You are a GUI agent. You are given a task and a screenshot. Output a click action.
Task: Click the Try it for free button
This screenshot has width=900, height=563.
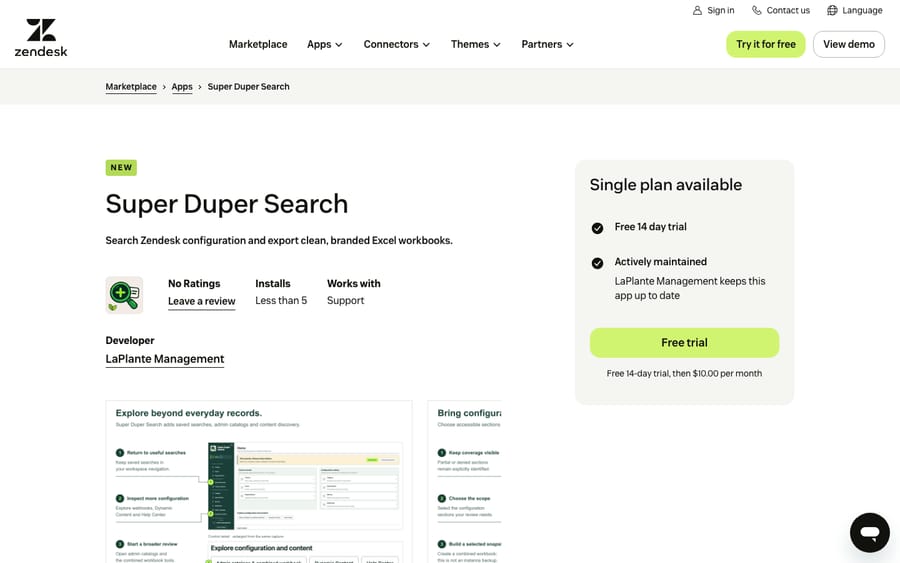(766, 44)
